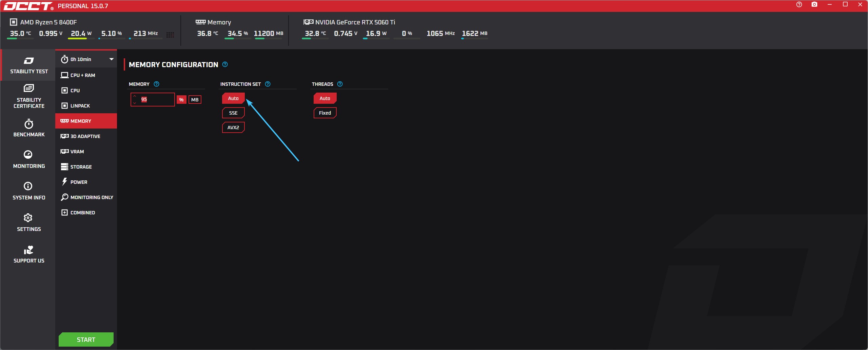Click the CPU core grid icon
Screen dimensions: 868x350
(x=170, y=35)
